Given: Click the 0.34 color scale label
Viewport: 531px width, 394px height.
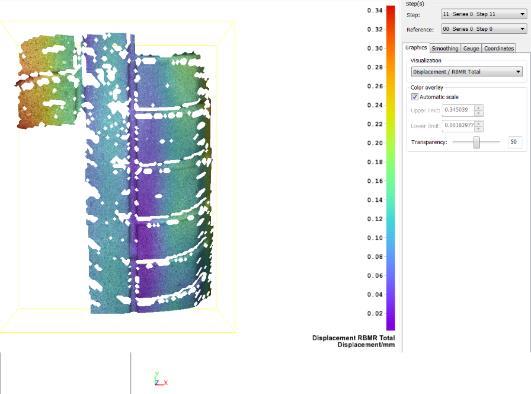Looking at the screenshot, I should point(375,11).
